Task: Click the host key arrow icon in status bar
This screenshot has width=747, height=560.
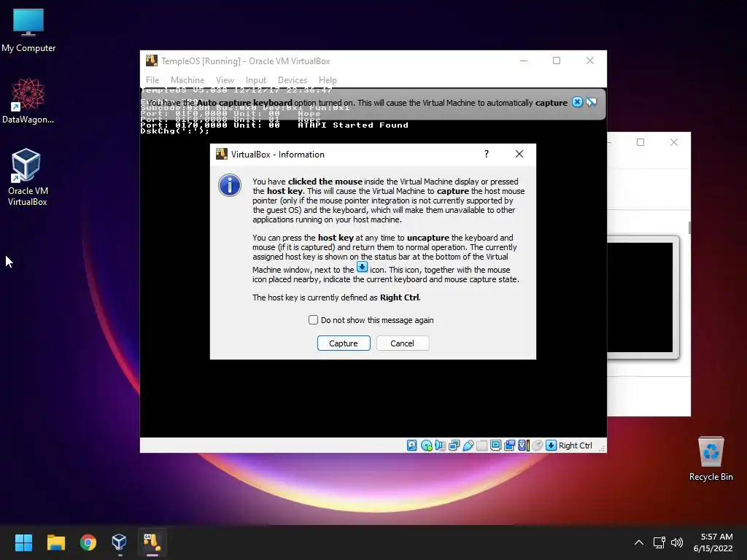Action: coord(551,446)
